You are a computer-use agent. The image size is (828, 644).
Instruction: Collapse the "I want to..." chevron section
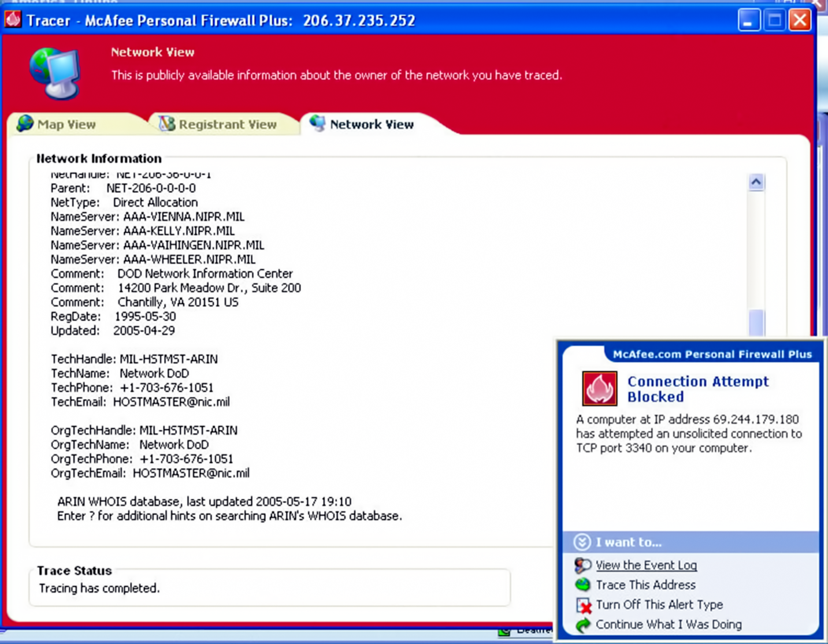(582, 542)
